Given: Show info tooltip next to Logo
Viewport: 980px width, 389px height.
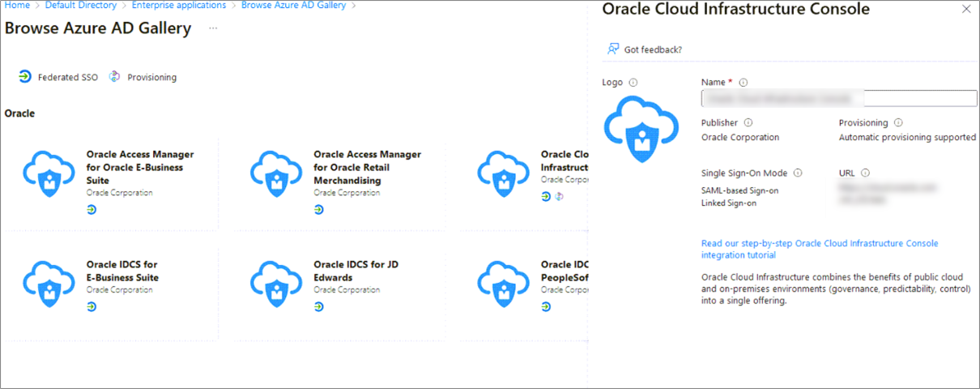Looking at the screenshot, I should [633, 82].
